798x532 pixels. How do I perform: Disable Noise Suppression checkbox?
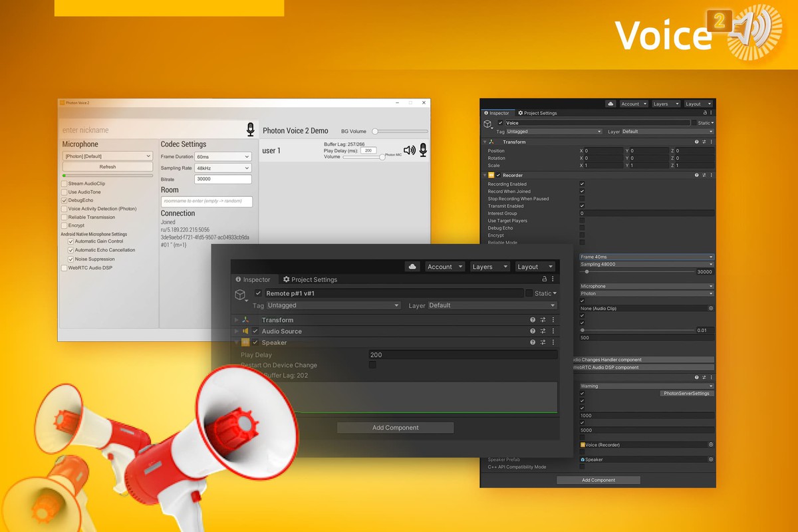70,259
